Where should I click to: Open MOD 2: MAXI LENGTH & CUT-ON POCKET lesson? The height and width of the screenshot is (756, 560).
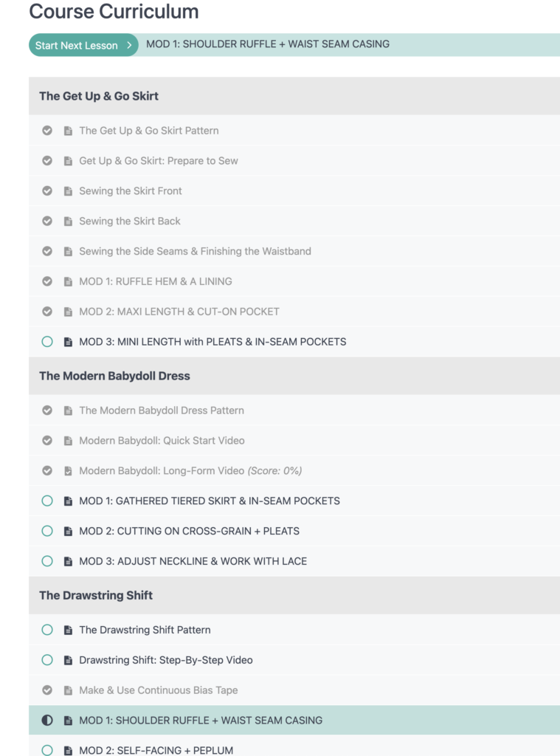click(x=179, y=312)
